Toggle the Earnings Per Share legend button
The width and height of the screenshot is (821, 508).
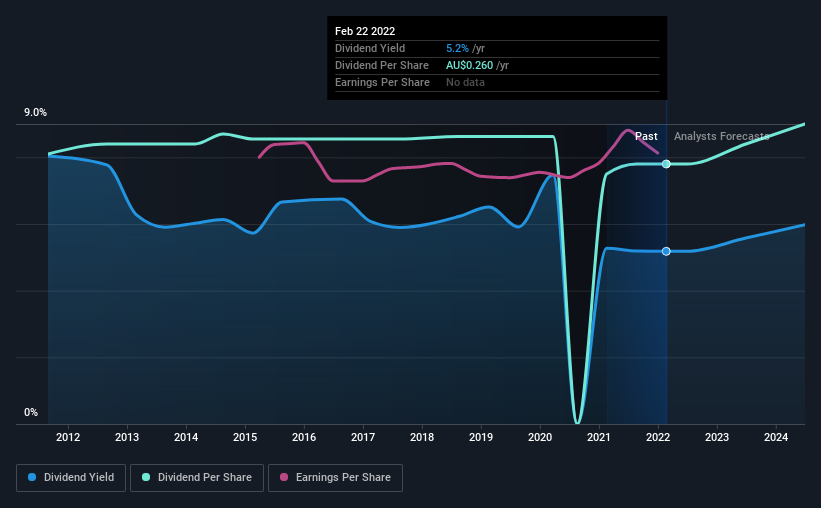coord(335,478)
